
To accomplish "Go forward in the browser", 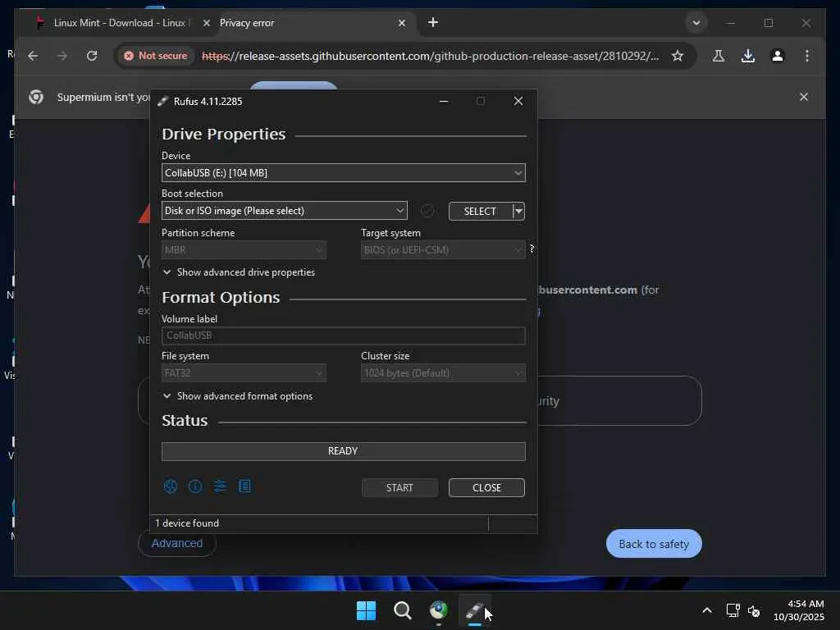I will click(x=62, y=56).
